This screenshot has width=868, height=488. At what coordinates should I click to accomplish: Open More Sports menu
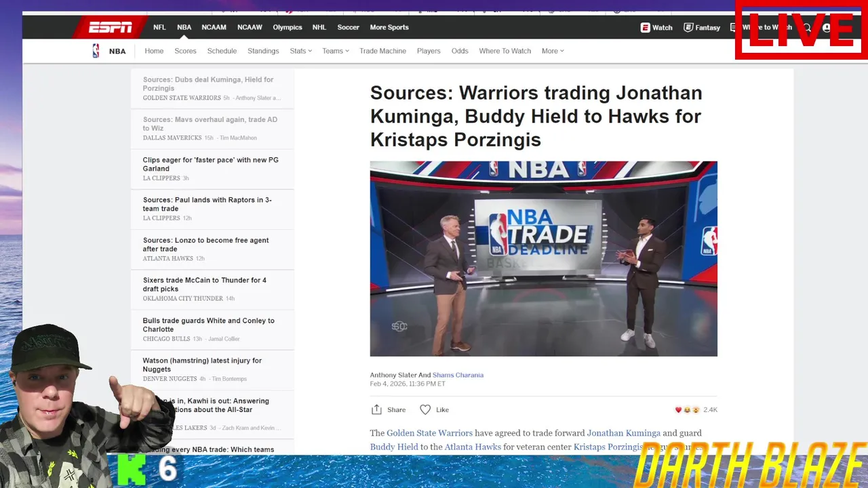(389, 28)
